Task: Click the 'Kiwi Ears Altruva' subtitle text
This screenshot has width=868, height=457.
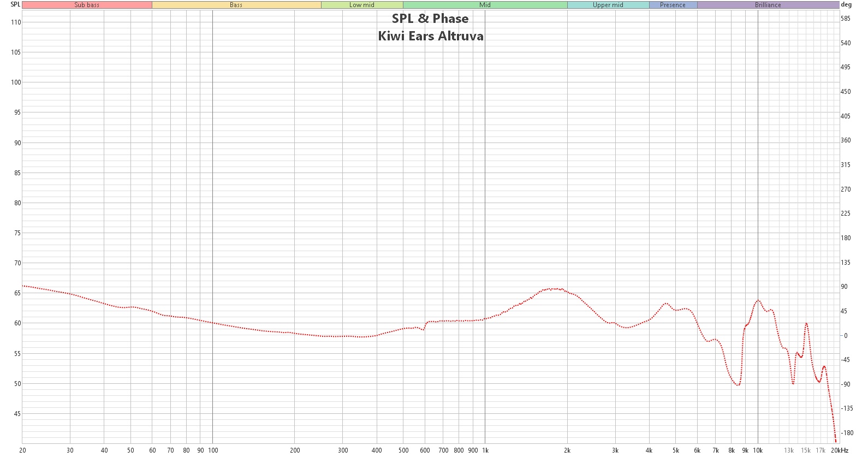Action: click(x=431, y=36)
